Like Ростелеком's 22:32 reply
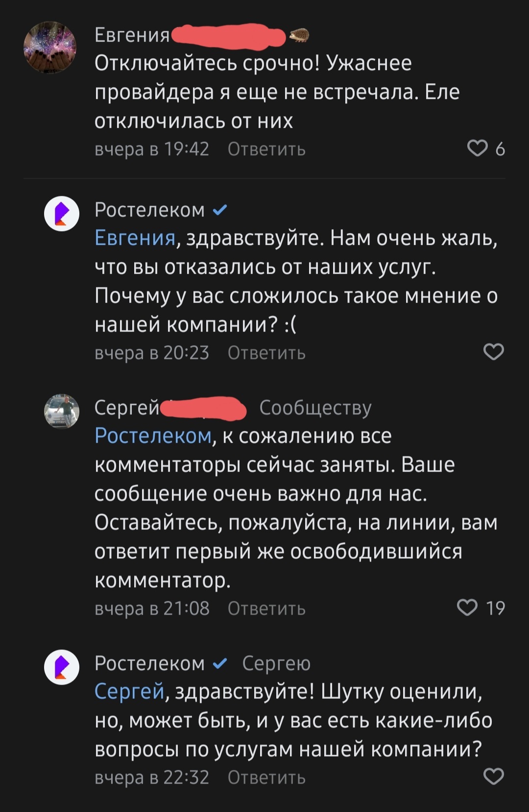The width and height of the screenshot is (529, 812). point(493,776)
